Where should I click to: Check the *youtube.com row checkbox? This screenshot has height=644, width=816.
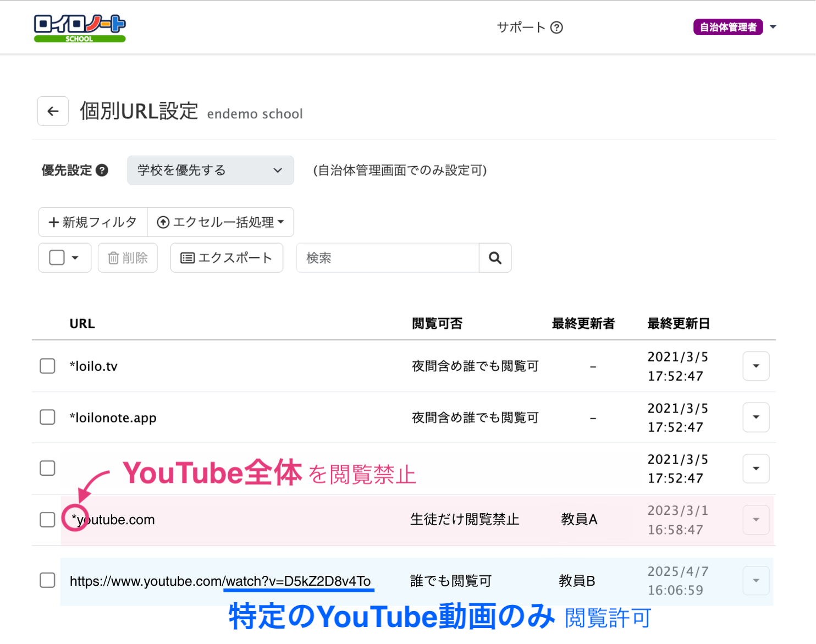coord(48,520)
